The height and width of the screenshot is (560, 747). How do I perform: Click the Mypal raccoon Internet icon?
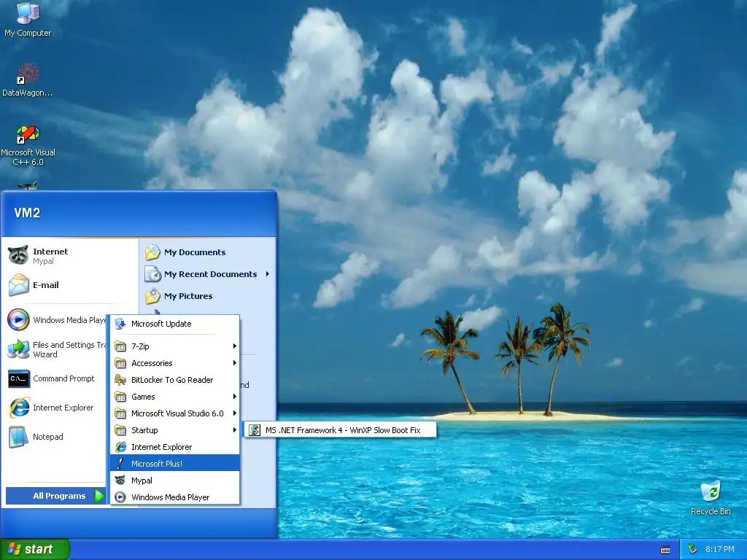[x=18, y=256]
